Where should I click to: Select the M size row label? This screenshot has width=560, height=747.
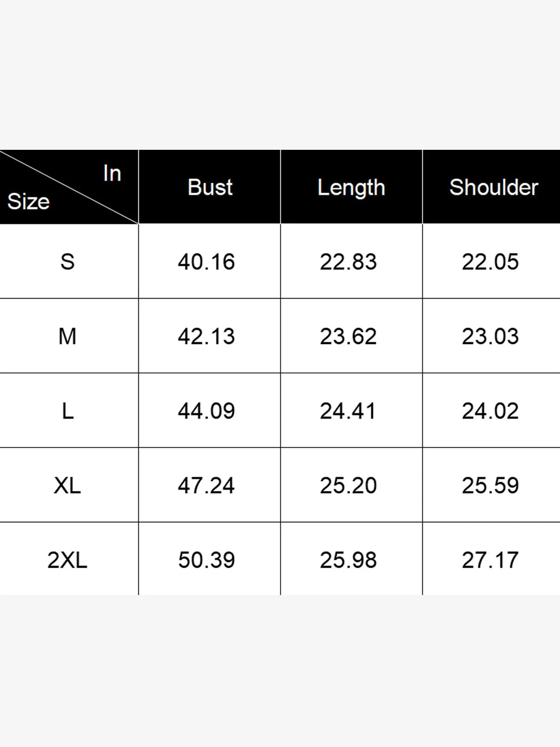point(68,336)
